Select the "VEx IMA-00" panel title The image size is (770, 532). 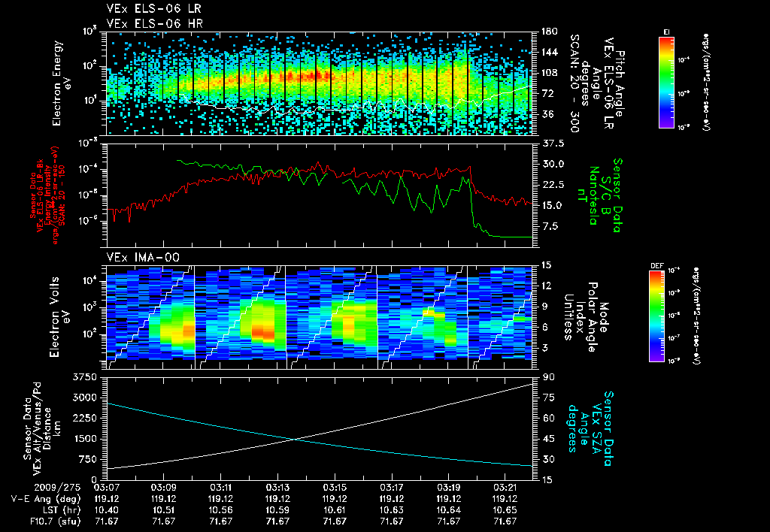tap(143, 258)
